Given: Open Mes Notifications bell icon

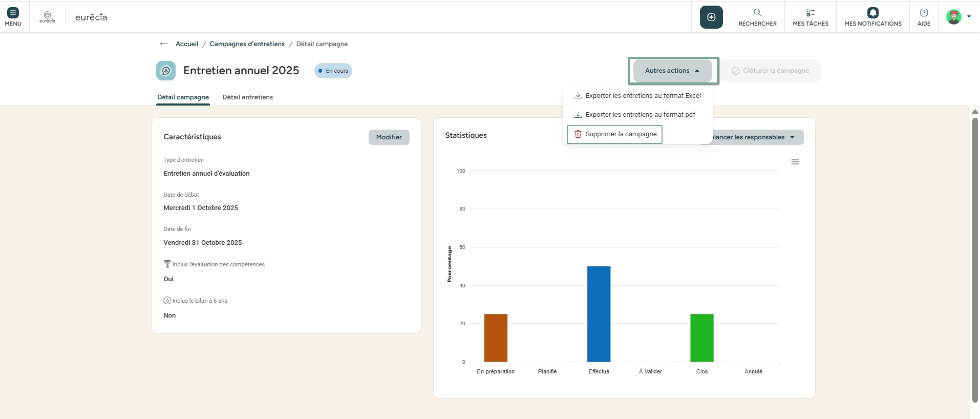Looking at the screenshot, I should 872,13.
